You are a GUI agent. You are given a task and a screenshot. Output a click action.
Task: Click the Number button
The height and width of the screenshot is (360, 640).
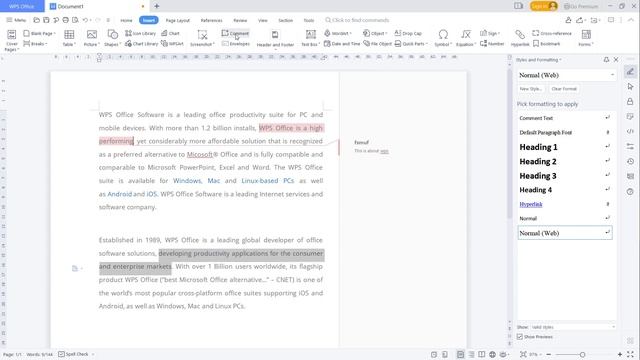(492, 44)
